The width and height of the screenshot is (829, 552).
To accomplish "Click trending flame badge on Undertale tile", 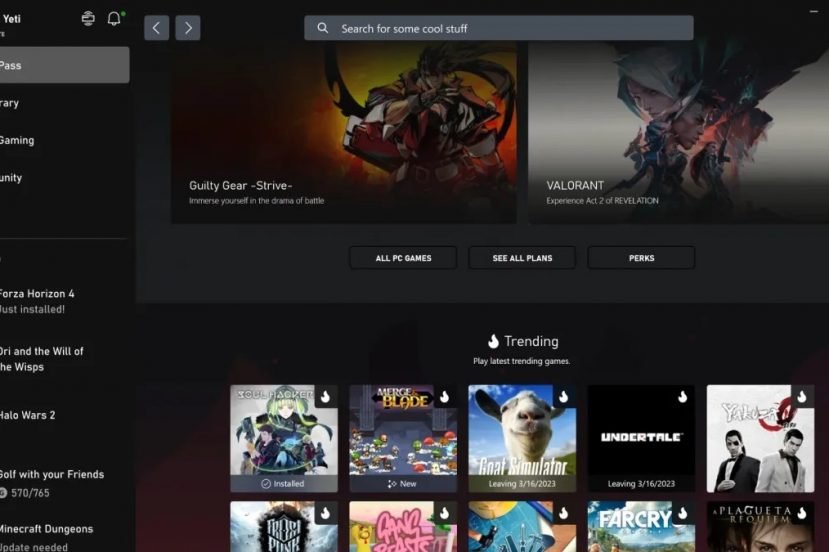I will coord(683,396).
